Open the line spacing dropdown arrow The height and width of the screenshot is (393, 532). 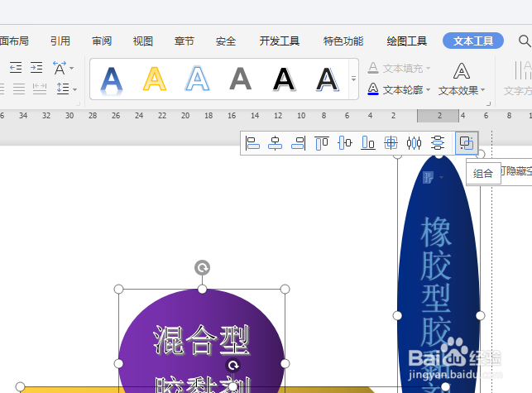pos(74,89)
